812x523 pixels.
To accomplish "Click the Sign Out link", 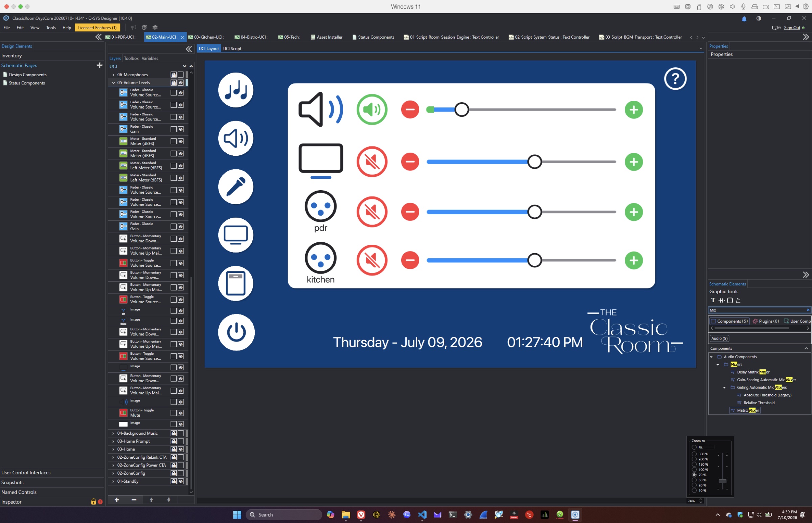I will coord(792,28).
